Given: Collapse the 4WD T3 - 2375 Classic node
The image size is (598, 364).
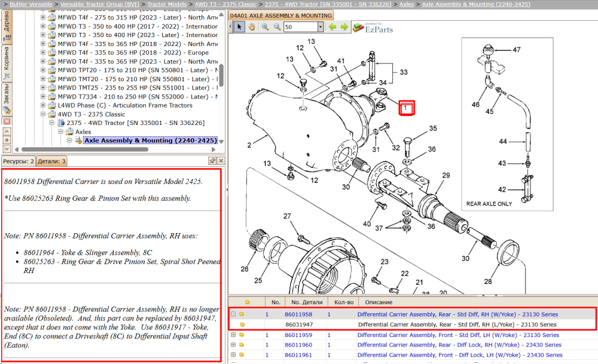Looking at the screenshot, I should (x=43, y=114).
